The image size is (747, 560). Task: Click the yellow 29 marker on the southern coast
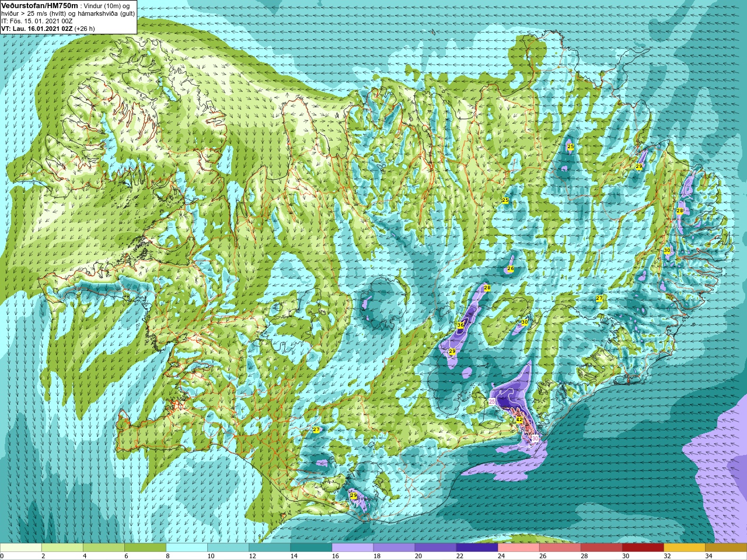(353, 495)
